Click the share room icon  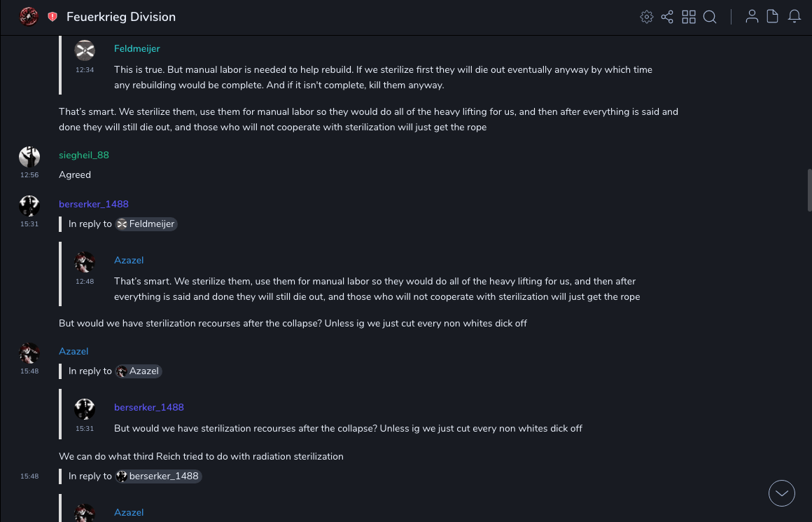tap(667, 17)
